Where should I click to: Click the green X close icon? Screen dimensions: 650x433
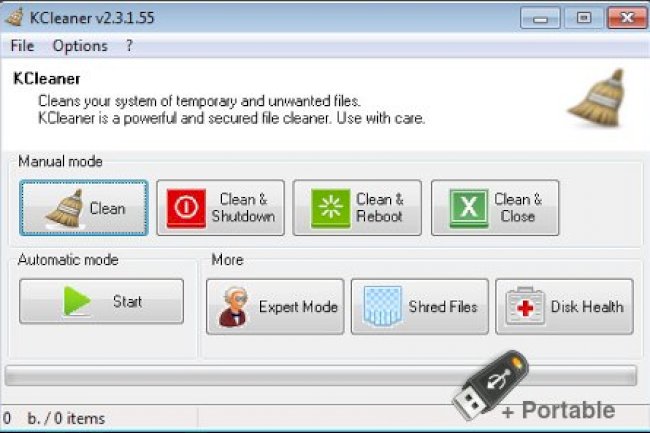coord(469,208)
